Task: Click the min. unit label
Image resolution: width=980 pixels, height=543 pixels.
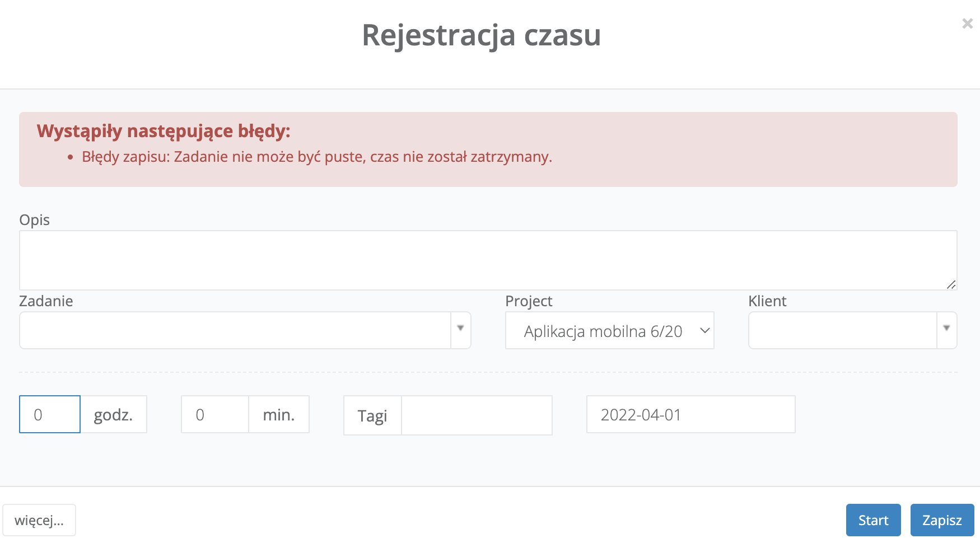Action: 278,414
